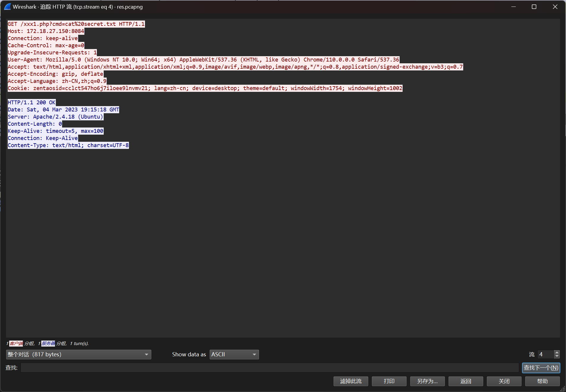Minimize the follow stream window
The image size is (566, 392).
tap(513, 7)
